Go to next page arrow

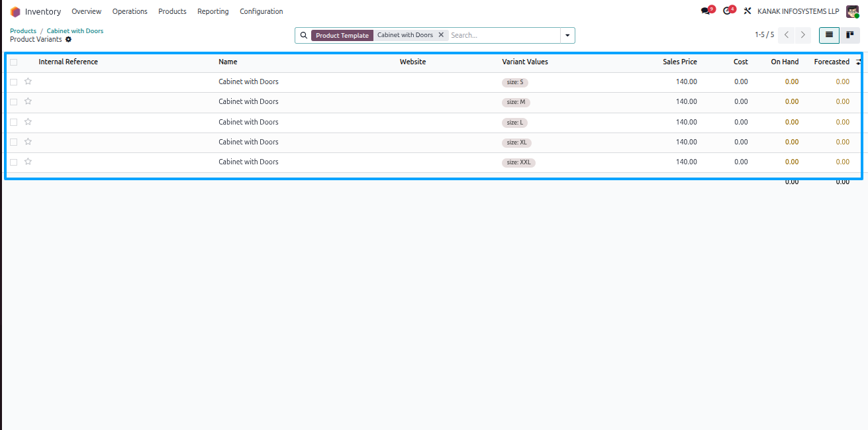point(803,35)
